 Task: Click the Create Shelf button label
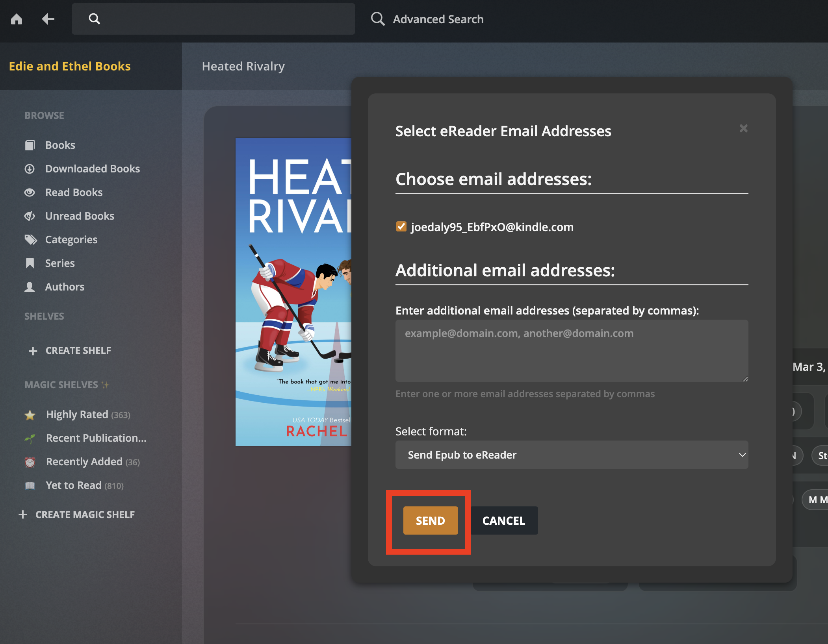78,351
